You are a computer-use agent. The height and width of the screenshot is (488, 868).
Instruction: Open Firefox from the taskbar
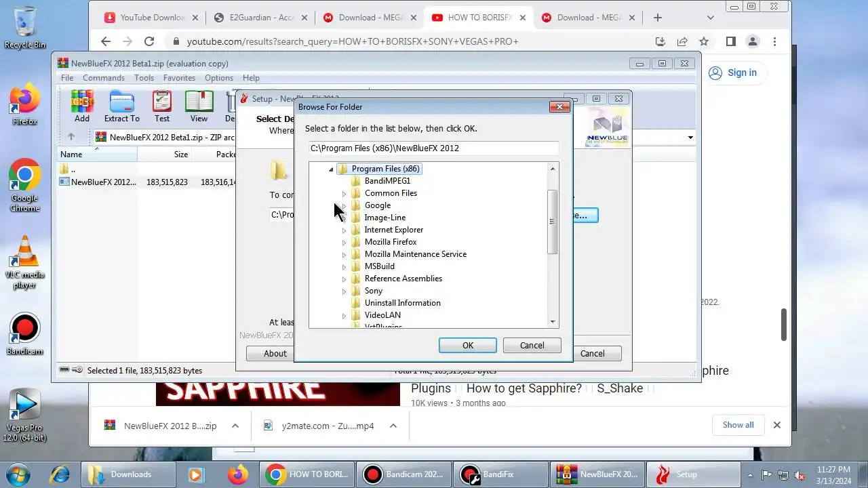click(237, 474)
